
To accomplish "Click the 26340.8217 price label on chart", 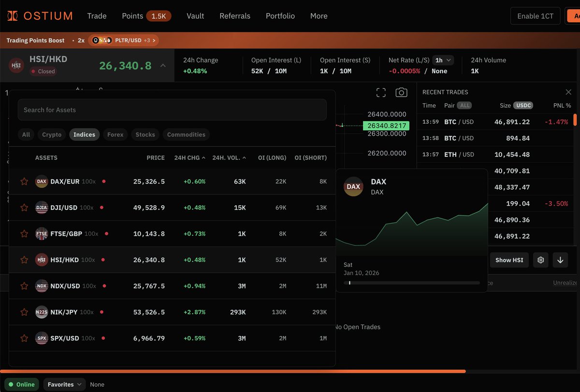I will pos(386,126).
